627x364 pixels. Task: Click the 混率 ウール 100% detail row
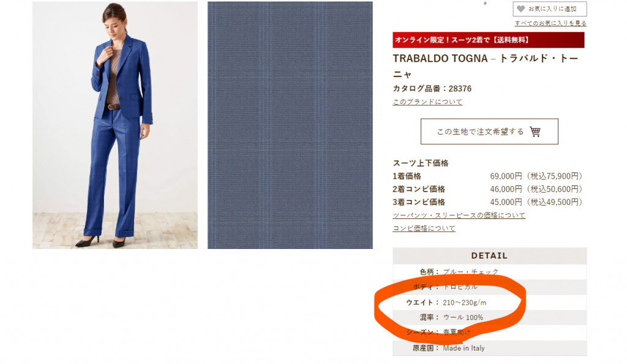coord(489,318)
